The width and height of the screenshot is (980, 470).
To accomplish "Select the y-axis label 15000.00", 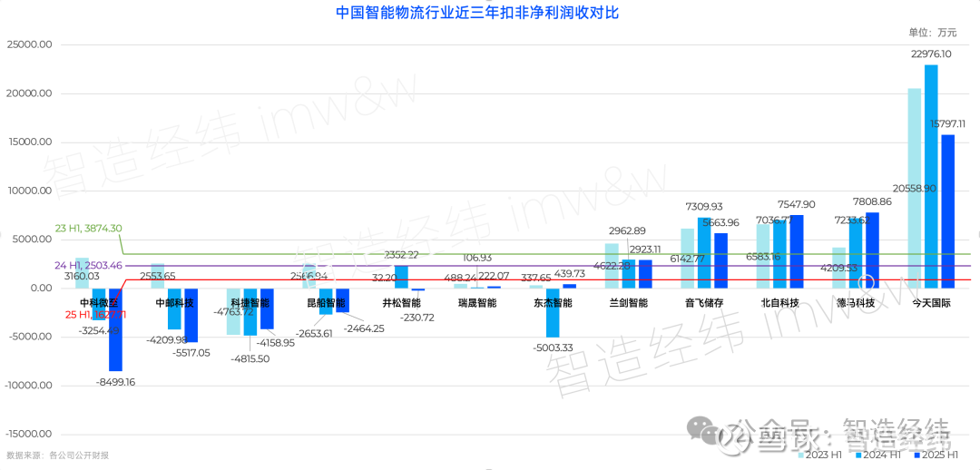I will tap(29, 142).
